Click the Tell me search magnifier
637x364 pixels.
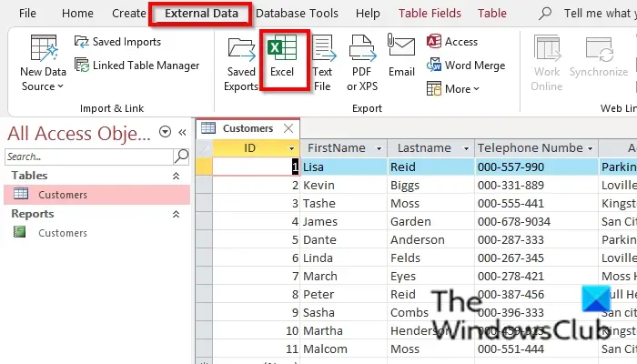pos(545,14)
